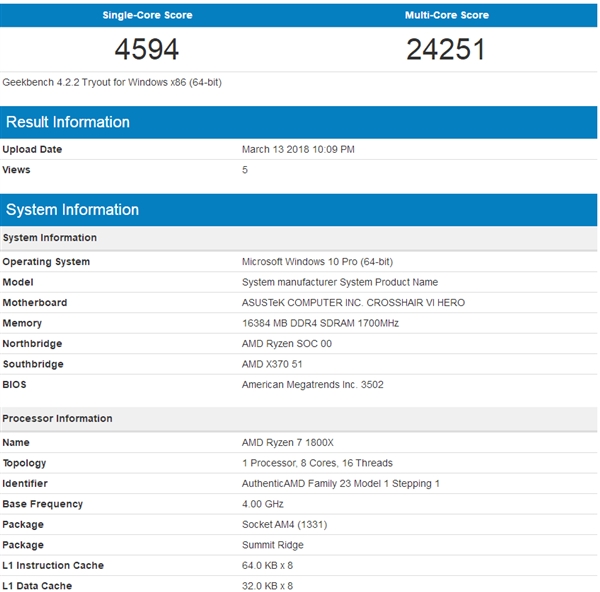Click the Northbridge label
Viewport: 600px width, 592px height.
coord(32,344)
